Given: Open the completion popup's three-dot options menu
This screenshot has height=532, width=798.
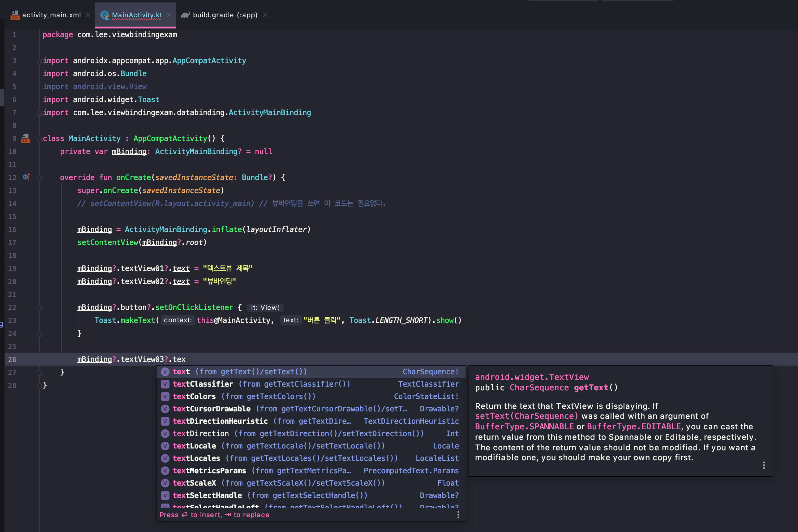Looking at the screenshot, I should point(458,515).
